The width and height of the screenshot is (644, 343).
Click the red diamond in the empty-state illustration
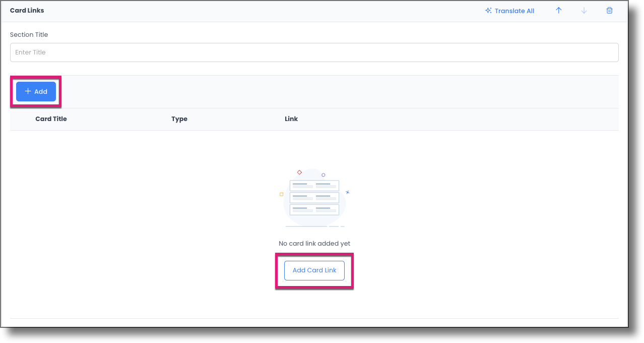pos(299,172)
